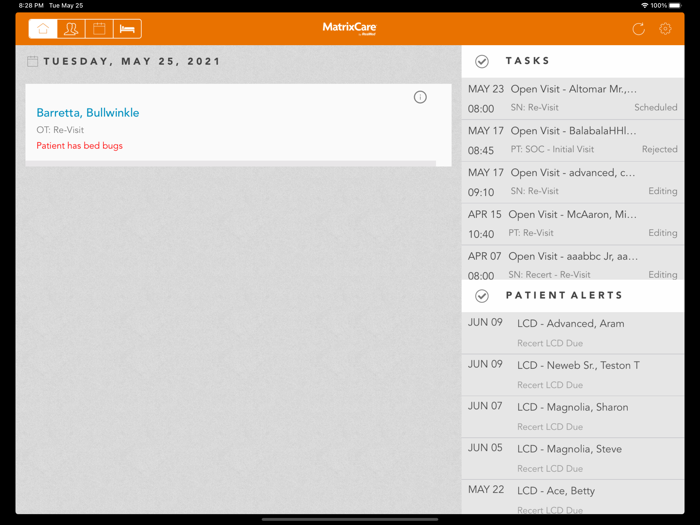Click the checkmark icon next to Patient Alerts
Image resolution: width=700 pixels, height=525 pixels.
coord(482,296)
